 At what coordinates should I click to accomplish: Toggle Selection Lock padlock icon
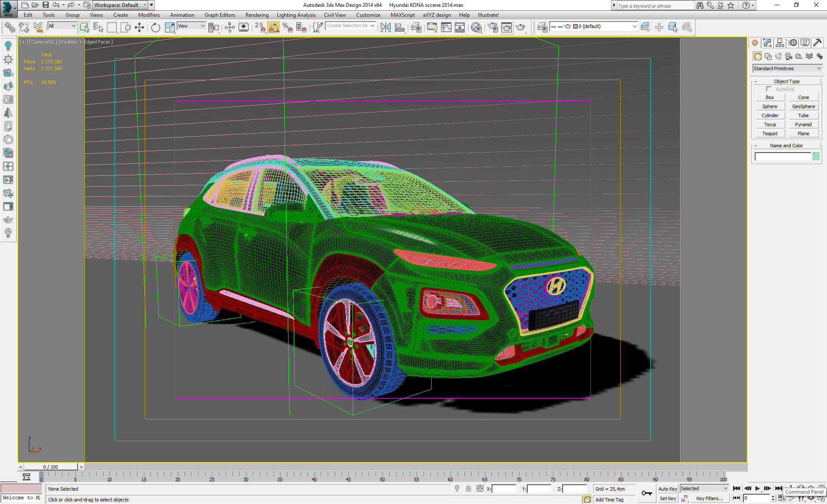point(468,488)
